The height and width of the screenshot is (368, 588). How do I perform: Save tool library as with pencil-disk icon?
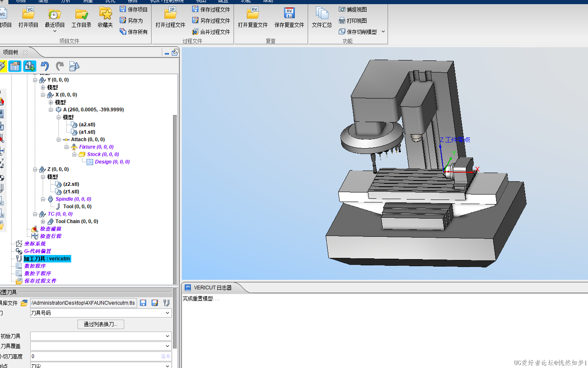[154, 303]
